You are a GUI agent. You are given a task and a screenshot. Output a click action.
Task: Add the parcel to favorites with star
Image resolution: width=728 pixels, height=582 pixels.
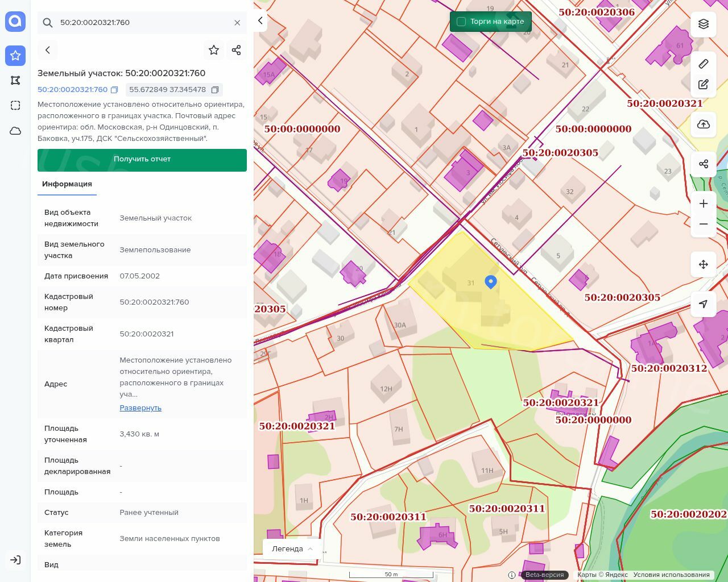[x=214, y=50]
